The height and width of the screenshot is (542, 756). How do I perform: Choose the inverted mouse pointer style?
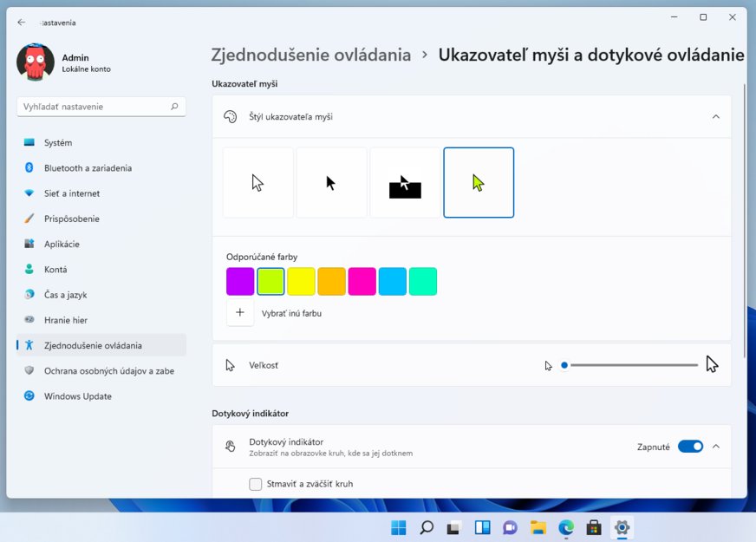(x=405, y=182)
